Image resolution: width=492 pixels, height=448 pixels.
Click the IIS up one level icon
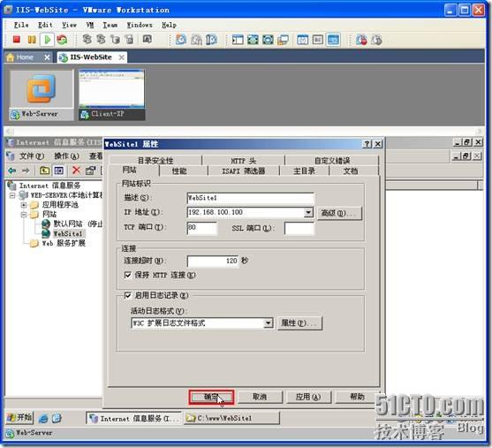click(x=44, y=171)
